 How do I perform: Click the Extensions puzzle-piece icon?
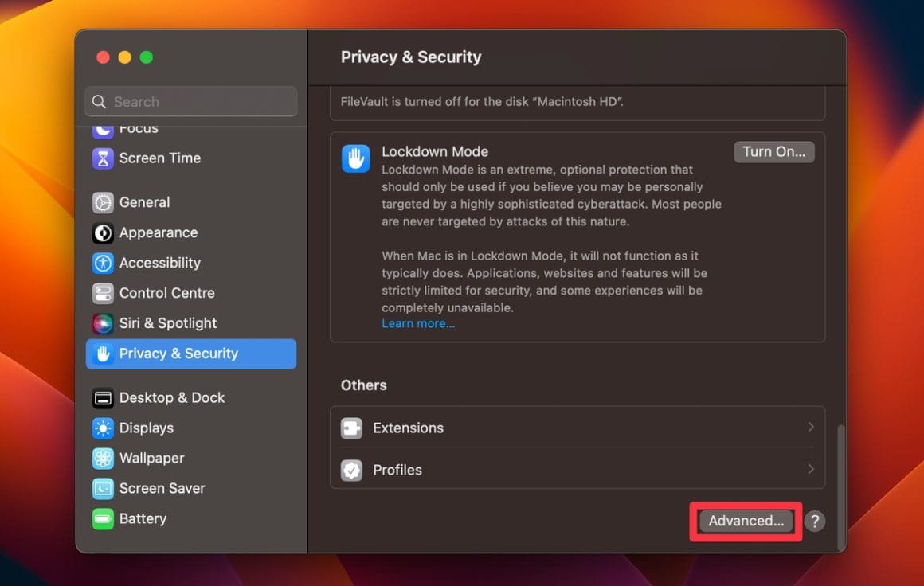pyautogui.click(x=351, y=428)
